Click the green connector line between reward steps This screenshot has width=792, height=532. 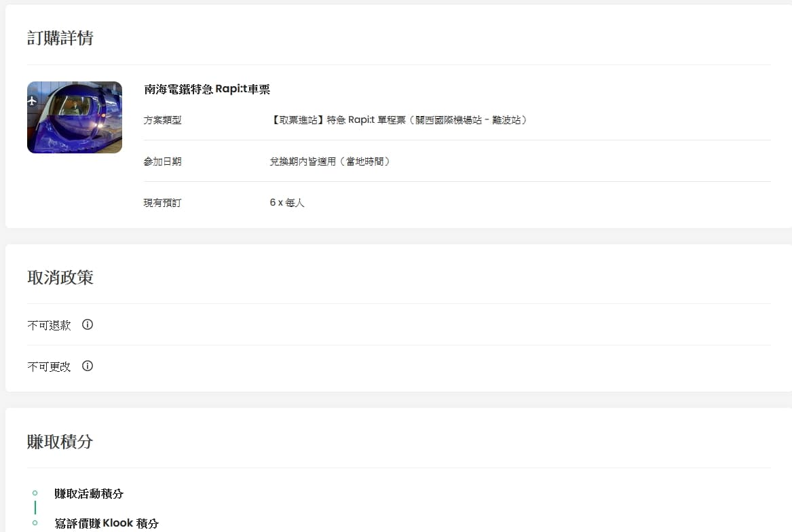pyautogui.click(x=35, y=508)
